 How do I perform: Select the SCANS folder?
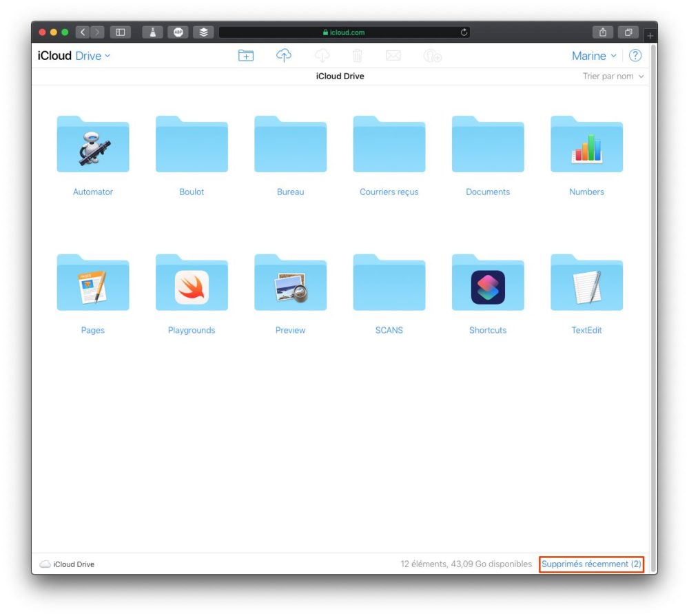point(389,283)
